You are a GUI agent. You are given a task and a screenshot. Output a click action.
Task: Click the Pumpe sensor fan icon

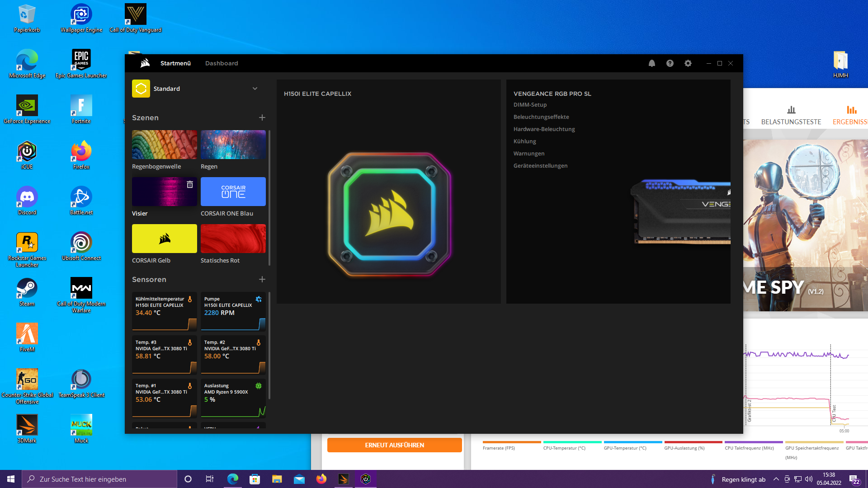[259, 299]
